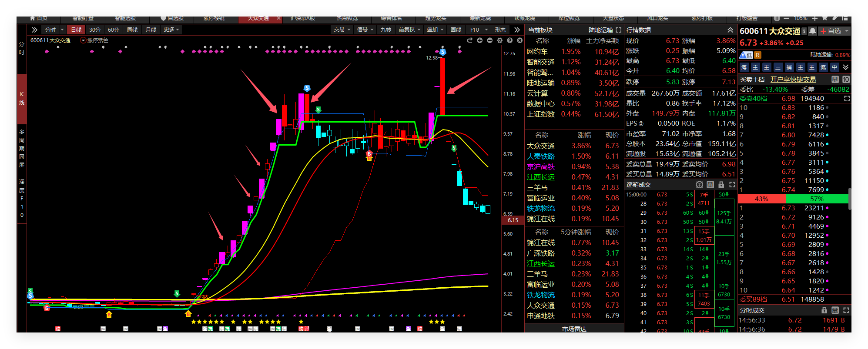This screenshot has width=868, height=349.
Task: Select the 周线 weekly period
Action: click(x=132, y=30)
